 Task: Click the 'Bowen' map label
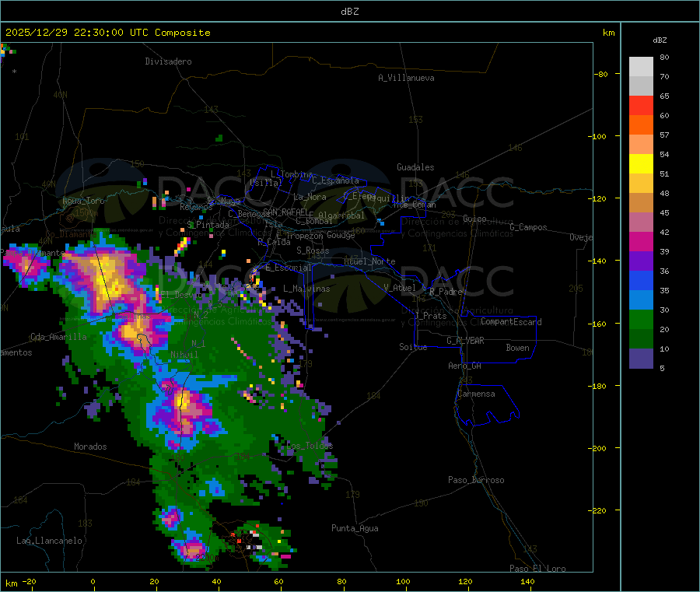coord(518,348)
